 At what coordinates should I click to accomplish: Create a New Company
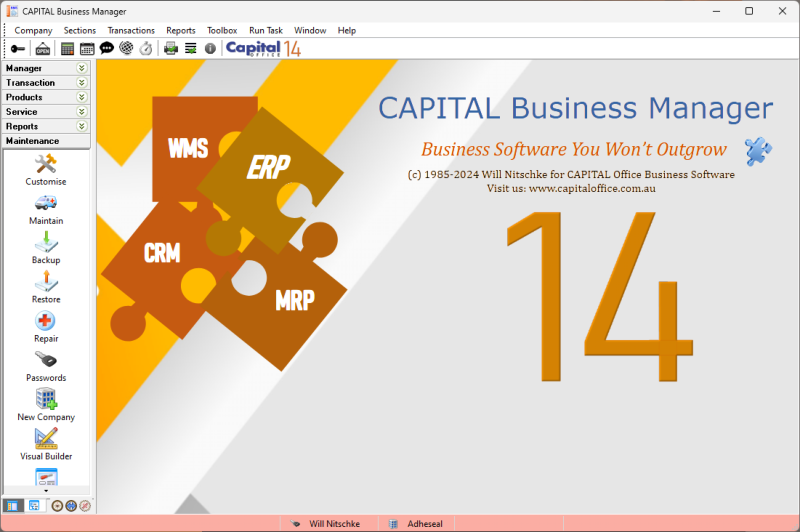[46, 405]
